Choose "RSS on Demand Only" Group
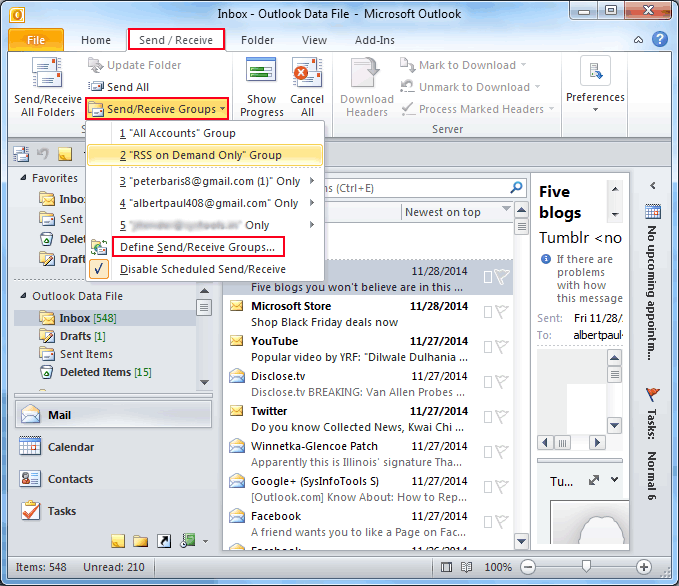This screenshot has width=679, height=586. click(205, 155)
